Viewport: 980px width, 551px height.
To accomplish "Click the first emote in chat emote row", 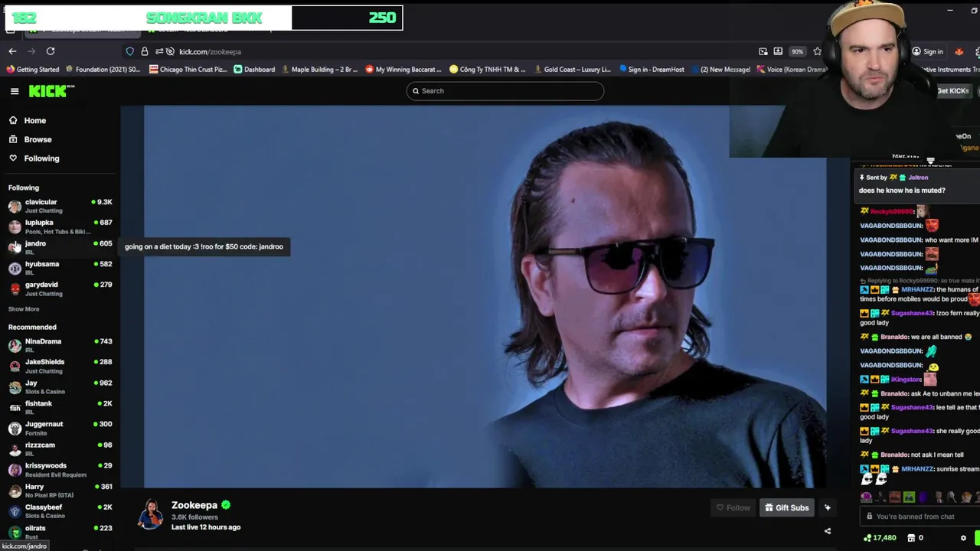I will click(867, 497).
